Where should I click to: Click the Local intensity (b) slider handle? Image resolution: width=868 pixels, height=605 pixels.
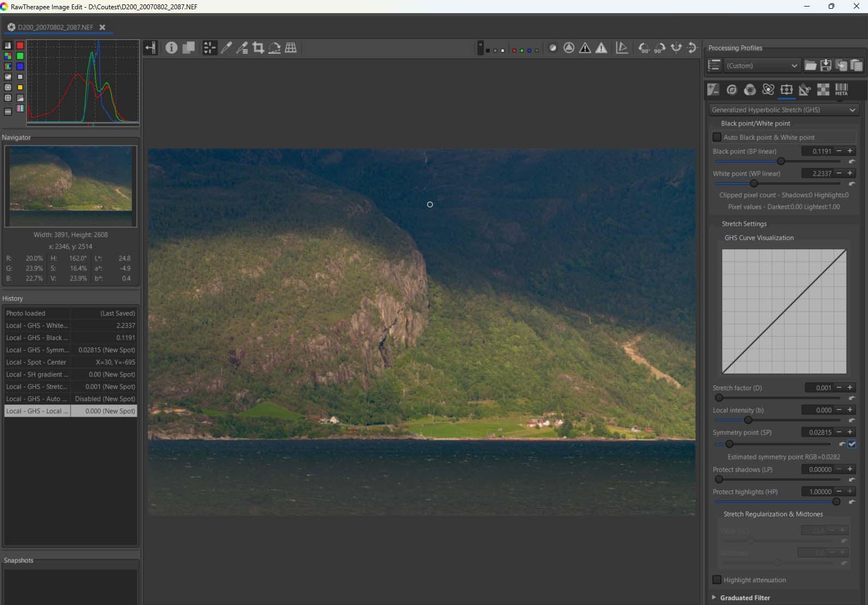(x=748, y=420)
